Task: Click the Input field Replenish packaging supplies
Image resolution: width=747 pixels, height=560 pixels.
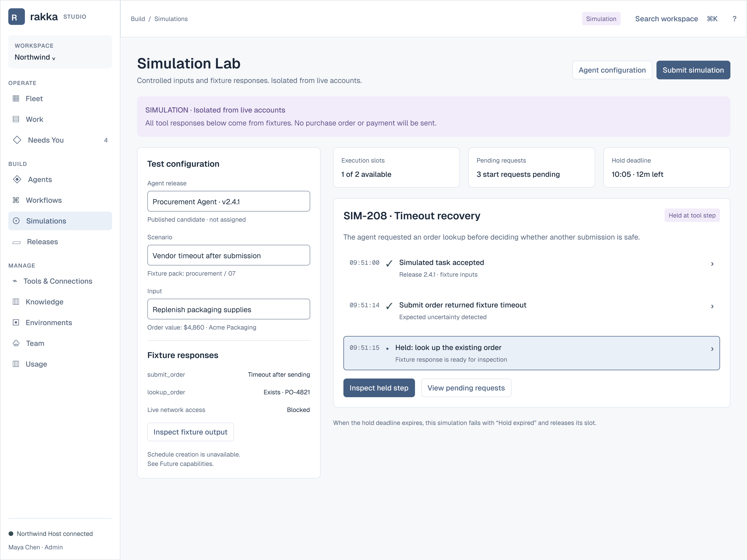Action: coord(229,309)
